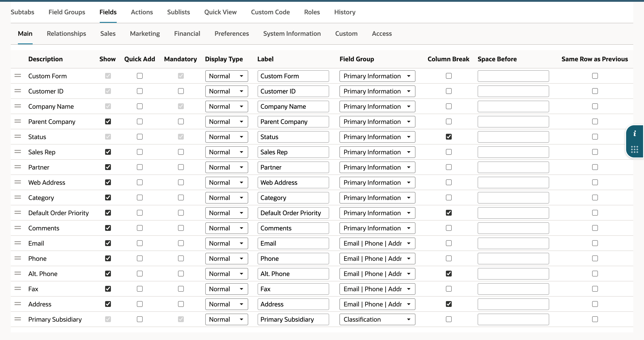Tick Mandatory checkbox for Email

pos(181,243)
